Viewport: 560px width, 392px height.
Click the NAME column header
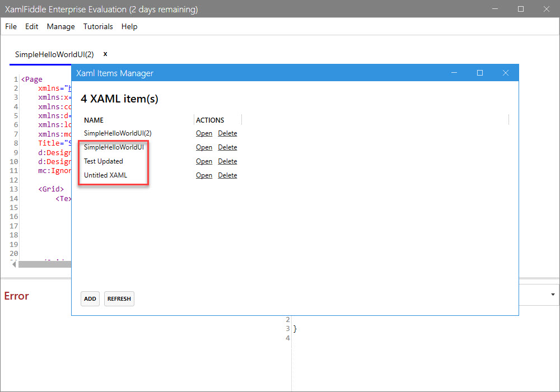94,120
